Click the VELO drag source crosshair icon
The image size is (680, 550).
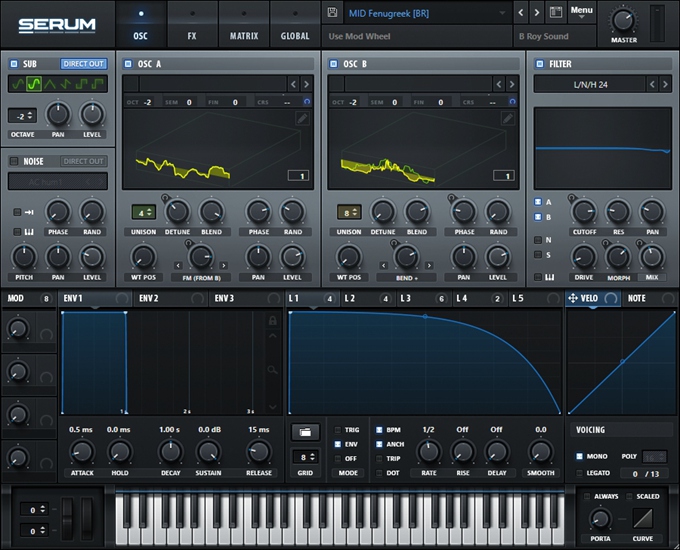(x=572, y=298)
